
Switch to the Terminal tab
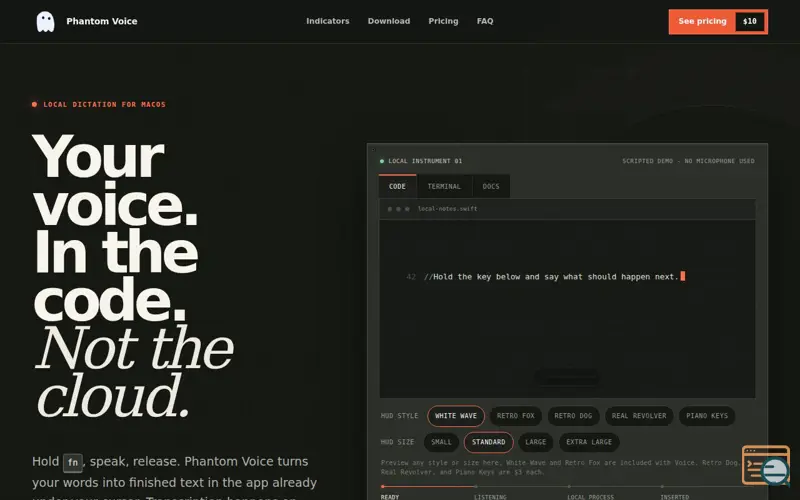444,186
